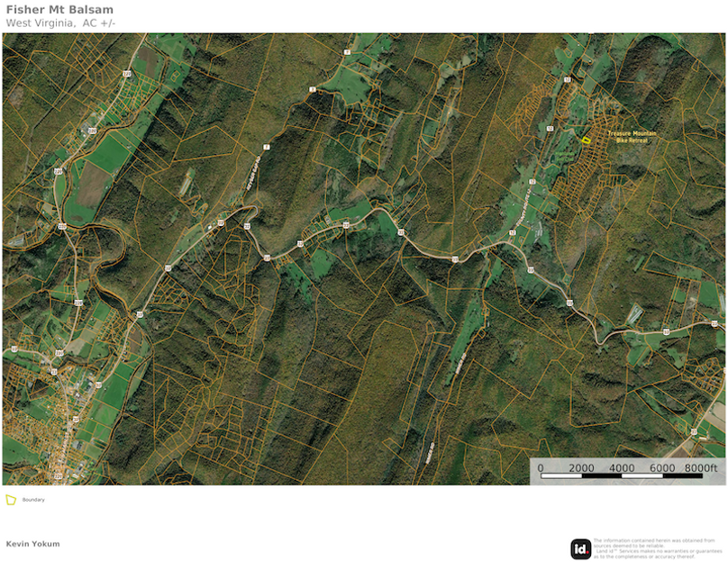Screen dimensions: 728x562
Task: Open details for the AC +/- acreage label
Action: 99,25
